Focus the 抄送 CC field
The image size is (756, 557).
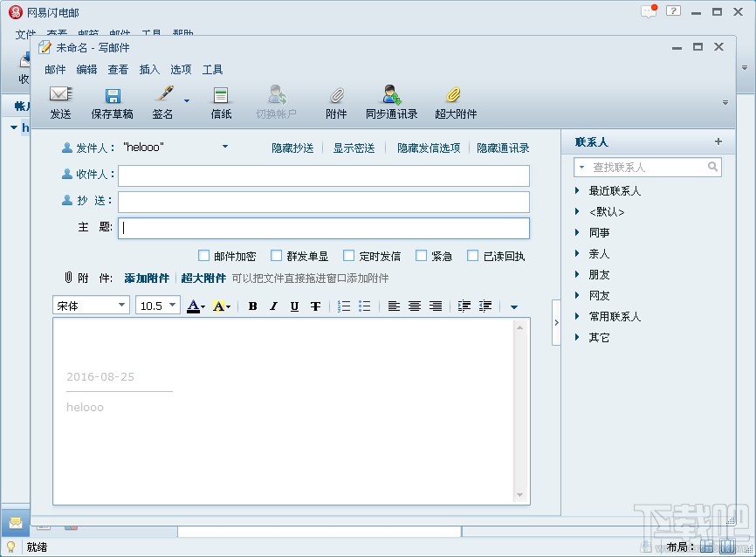(324, 202)
